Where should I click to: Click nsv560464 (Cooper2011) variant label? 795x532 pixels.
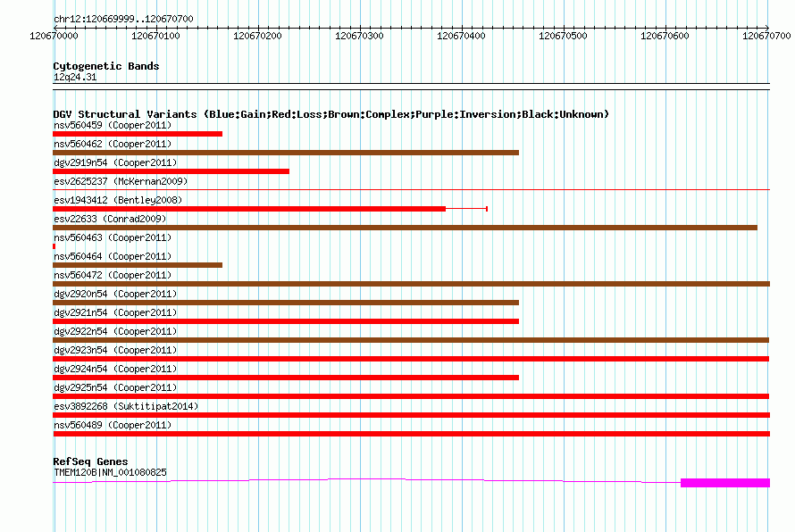[113, 256]
